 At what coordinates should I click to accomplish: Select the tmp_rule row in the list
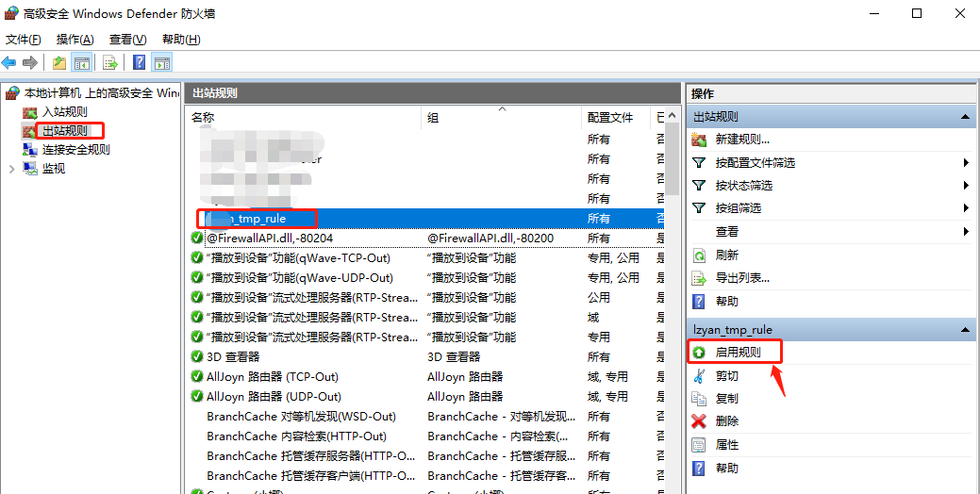425,218
